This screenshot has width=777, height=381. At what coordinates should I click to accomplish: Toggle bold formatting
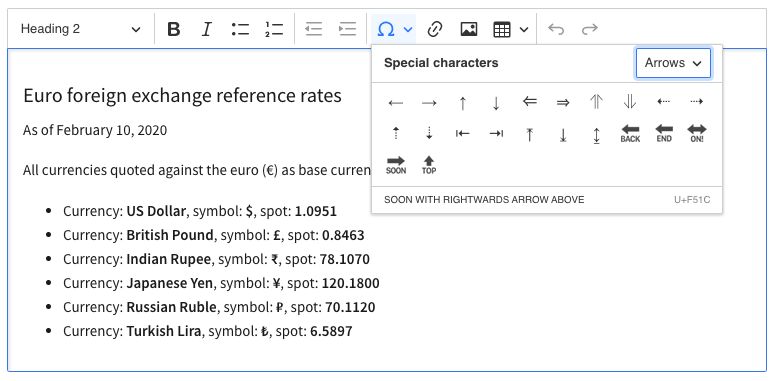(x=173, y=29)
